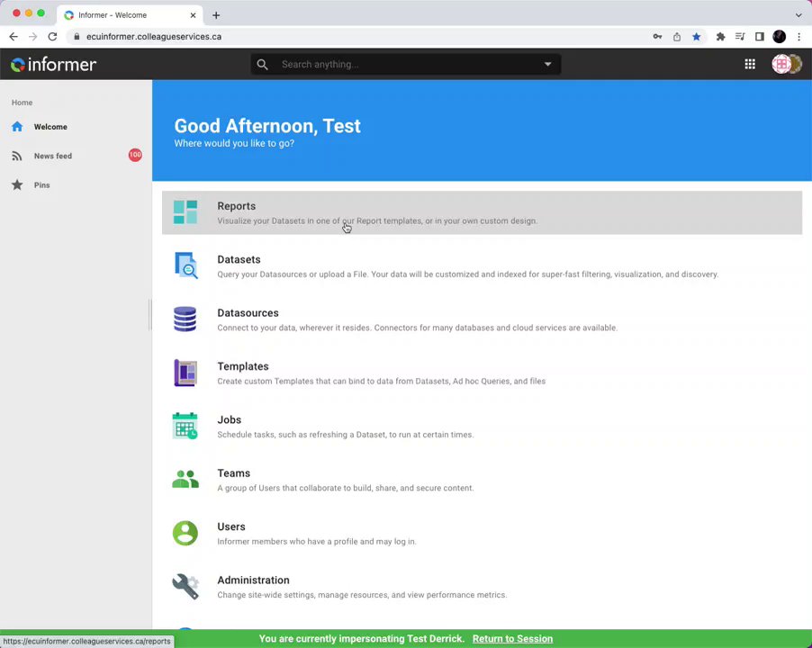Open the media control icon
Viewport: 812px width, 648px height.
point(740,37)
